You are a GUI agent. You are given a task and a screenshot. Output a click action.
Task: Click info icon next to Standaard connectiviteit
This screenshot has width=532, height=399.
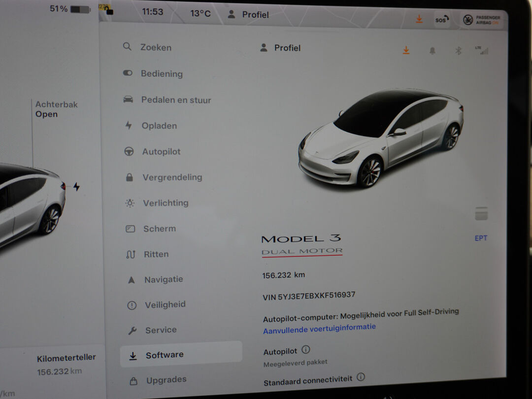click(x=361, y=377)
